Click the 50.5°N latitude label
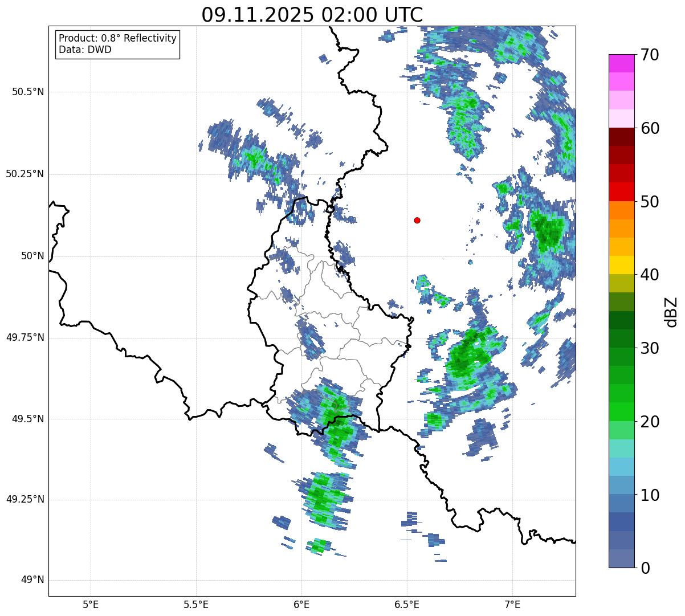685x616 pixels. (x=28, y=92)
